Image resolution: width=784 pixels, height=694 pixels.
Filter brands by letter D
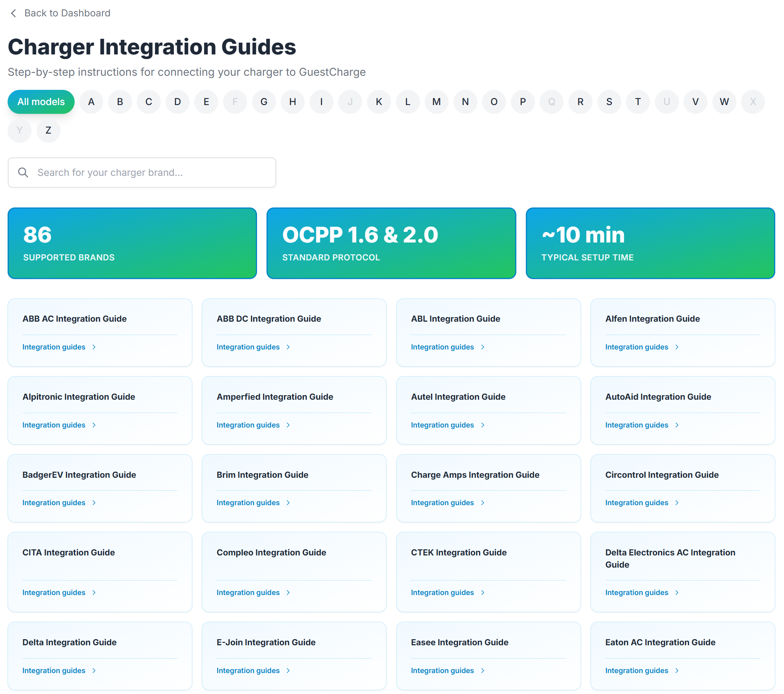[177, 102]
